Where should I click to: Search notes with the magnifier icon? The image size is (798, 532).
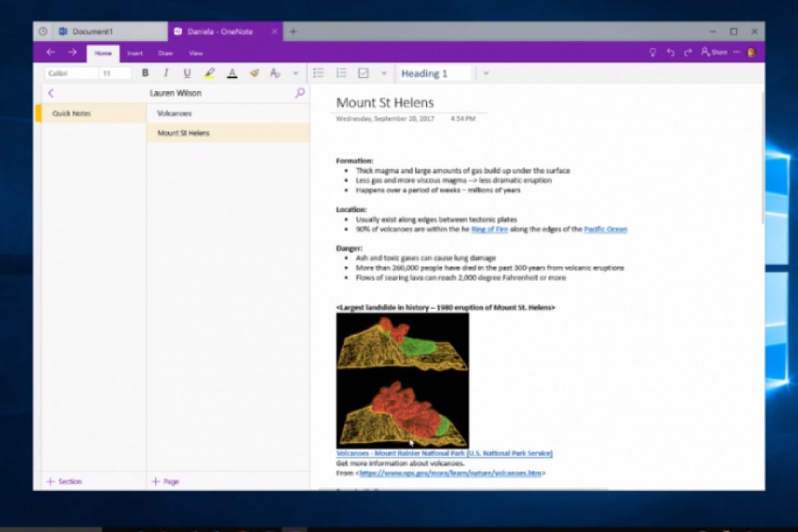click(x=300, y=93)
